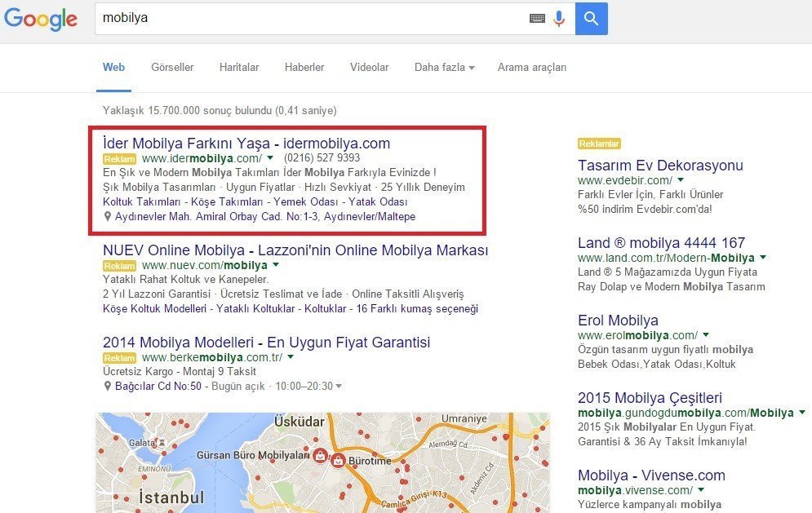Click the Google logo
This screenshot has width=812, height=513.
[41, 18]
